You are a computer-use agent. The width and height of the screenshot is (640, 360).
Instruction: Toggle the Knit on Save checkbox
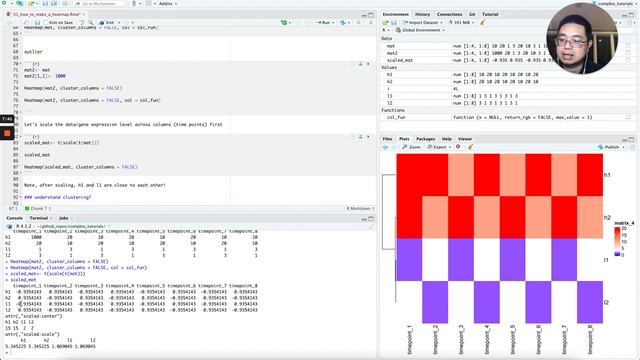click(x=47, y=23)
